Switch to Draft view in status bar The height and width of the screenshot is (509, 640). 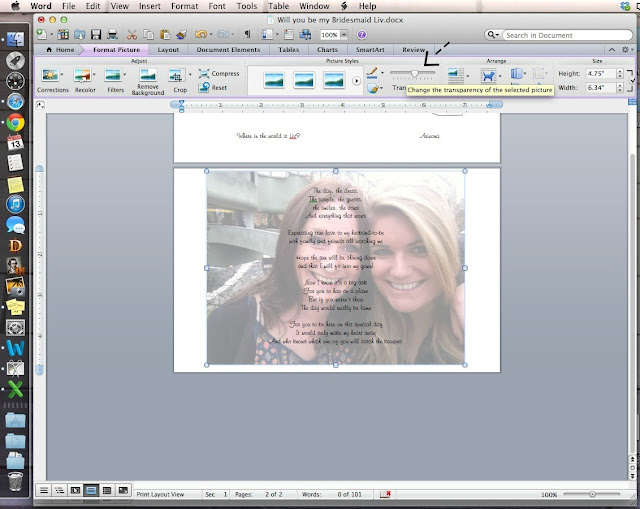coord(44,490)
